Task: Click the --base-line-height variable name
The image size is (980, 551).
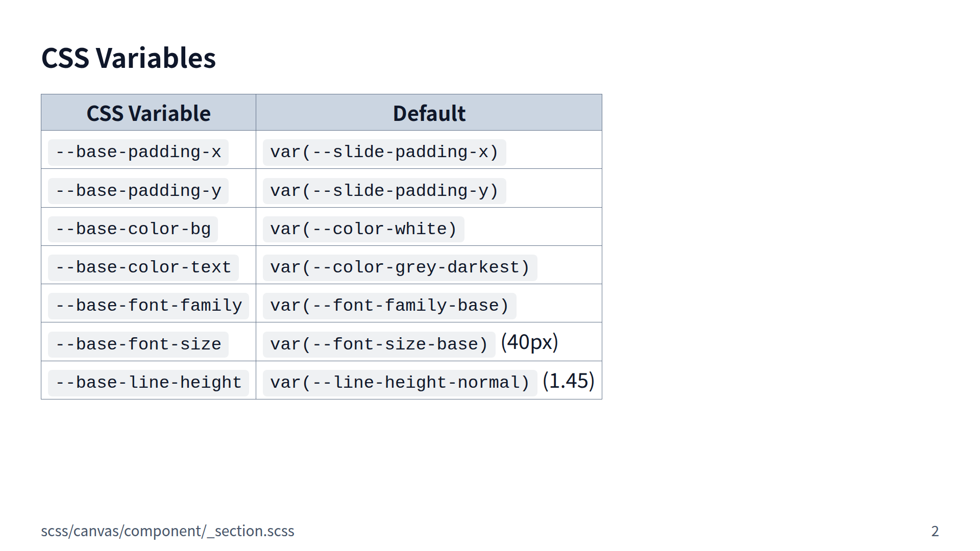Action: tap(149, 383)
